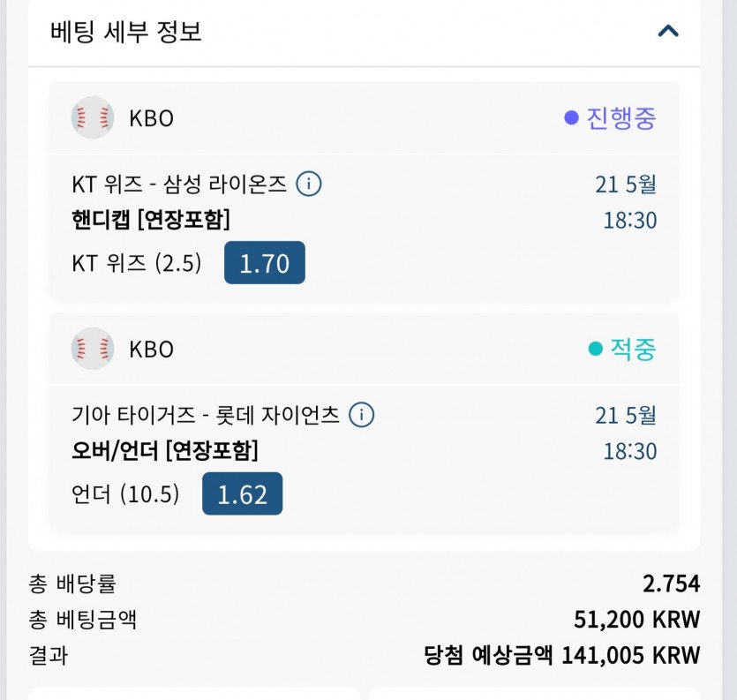Open the 기아 타이거즈 - 롯데 자이언츠 match

(206, 415)
